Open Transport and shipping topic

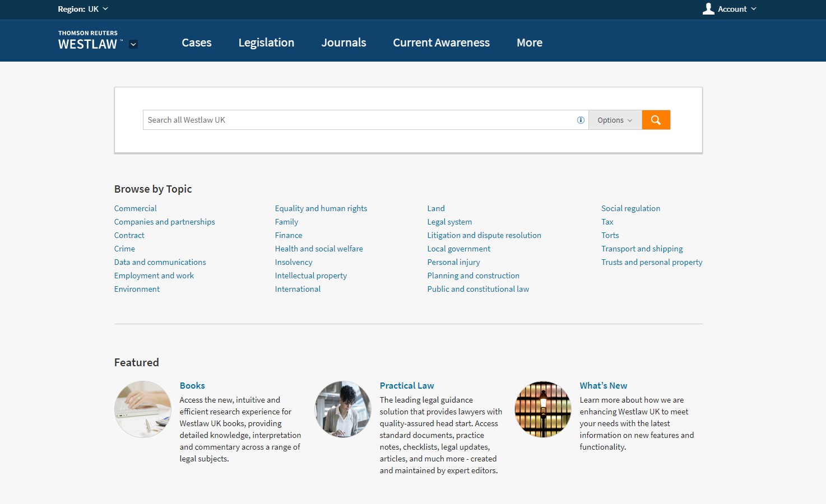[642, 249]
